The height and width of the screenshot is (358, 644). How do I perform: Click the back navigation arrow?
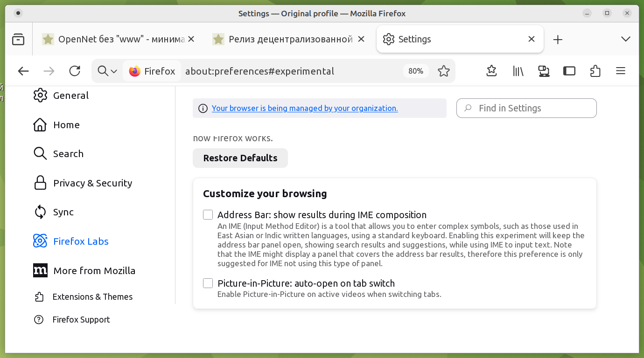click(23, 71)
